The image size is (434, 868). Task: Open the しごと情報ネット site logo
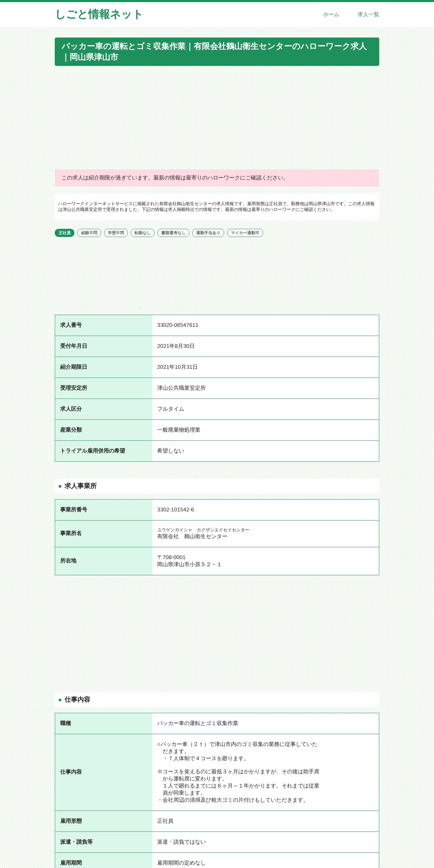[98, 15]
